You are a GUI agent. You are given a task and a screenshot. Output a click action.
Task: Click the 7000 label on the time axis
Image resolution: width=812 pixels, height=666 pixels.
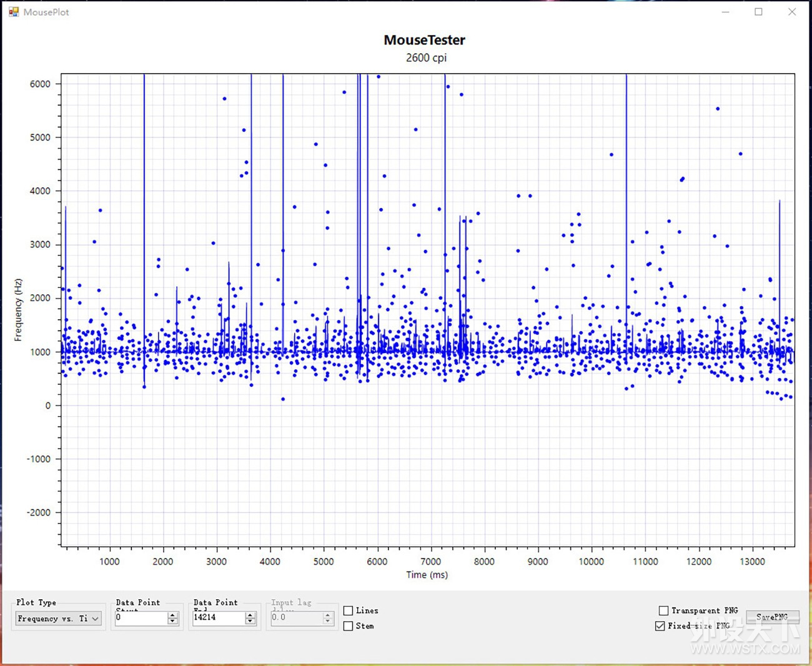(x=430, y=562)
